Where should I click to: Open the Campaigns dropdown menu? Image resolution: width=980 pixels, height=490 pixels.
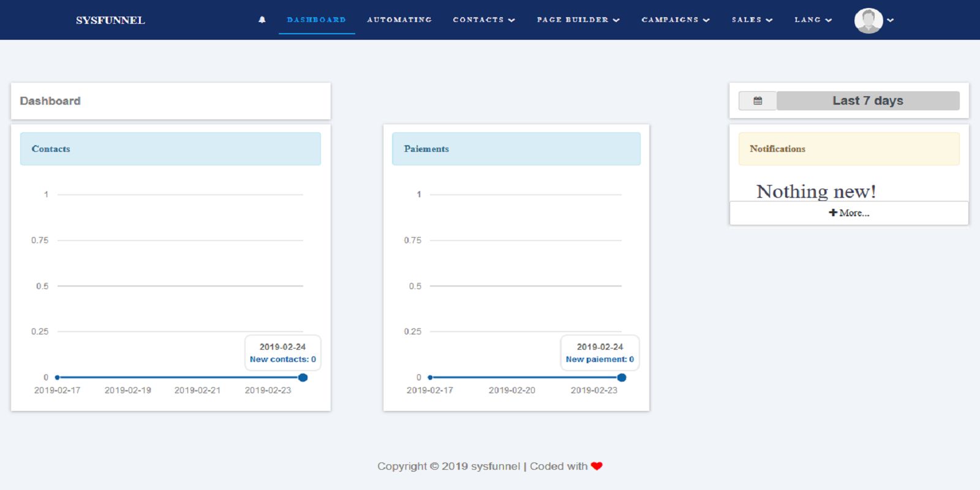point(675,20)
